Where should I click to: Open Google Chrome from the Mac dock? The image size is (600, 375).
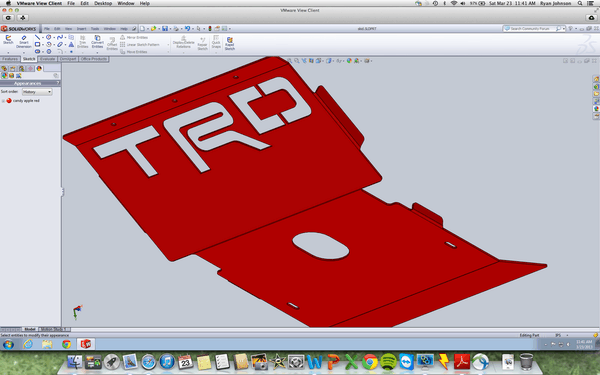click(370, 362)
